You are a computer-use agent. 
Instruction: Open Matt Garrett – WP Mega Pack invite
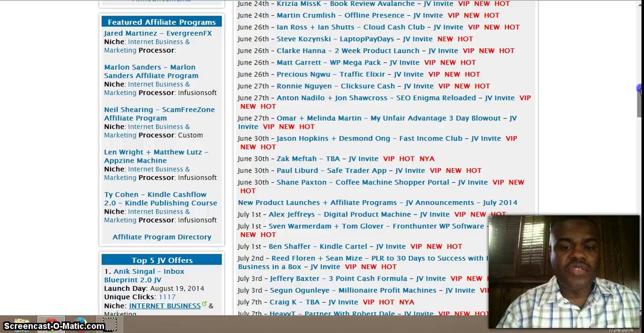point(348,63)
